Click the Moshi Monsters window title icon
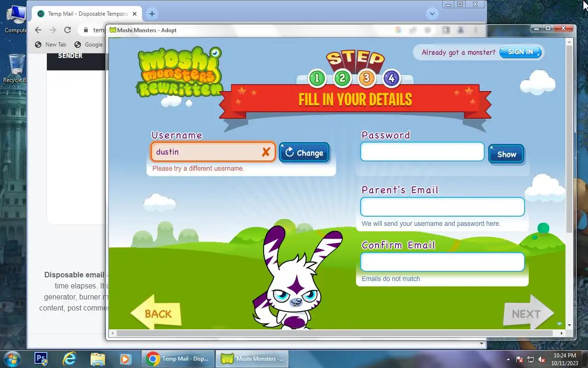Image resolution: width=588 pixels, height=368 pixels. (113, 30)
